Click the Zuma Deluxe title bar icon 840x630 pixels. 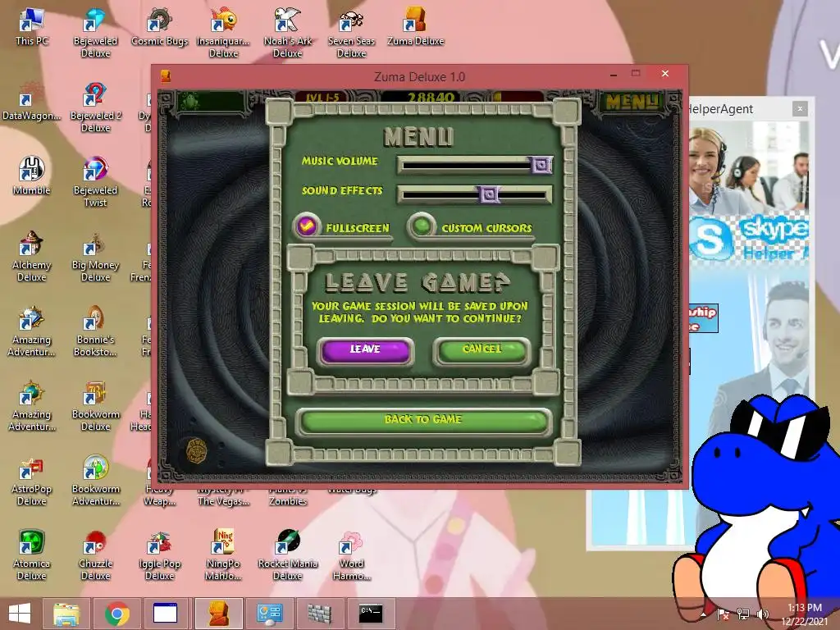(x=166, y=76)
